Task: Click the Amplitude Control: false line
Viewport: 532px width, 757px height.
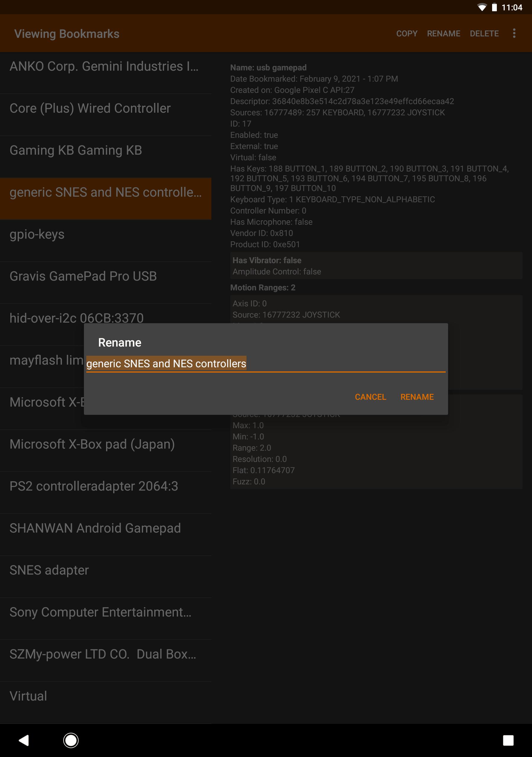Action: click(x=277, y=271)
